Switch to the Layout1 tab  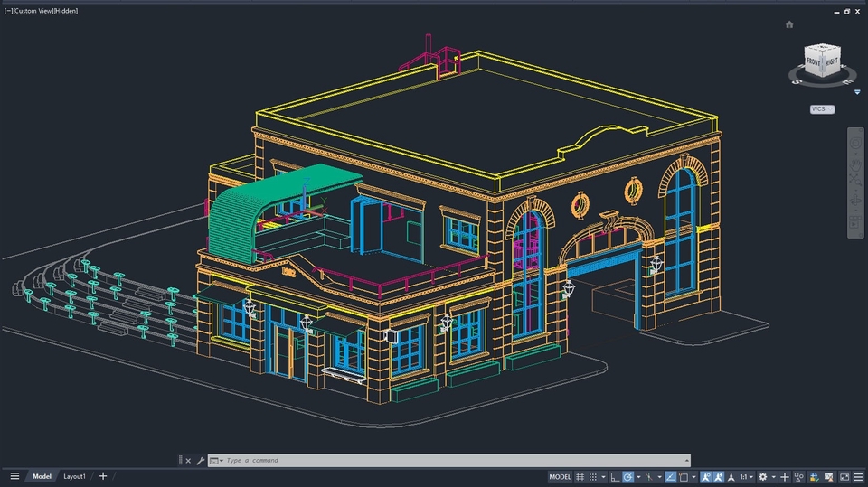coord(74,476)
